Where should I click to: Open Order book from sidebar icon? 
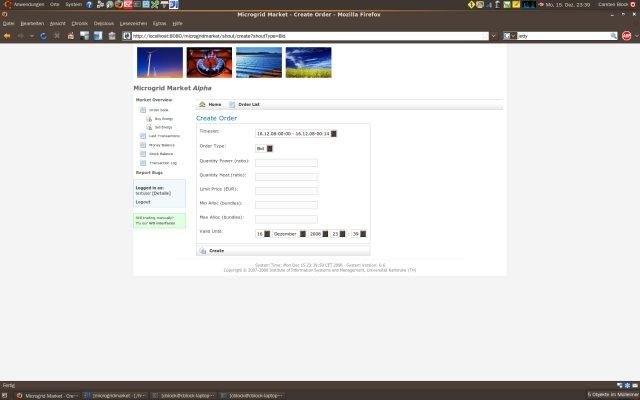[x=143, y=110]
